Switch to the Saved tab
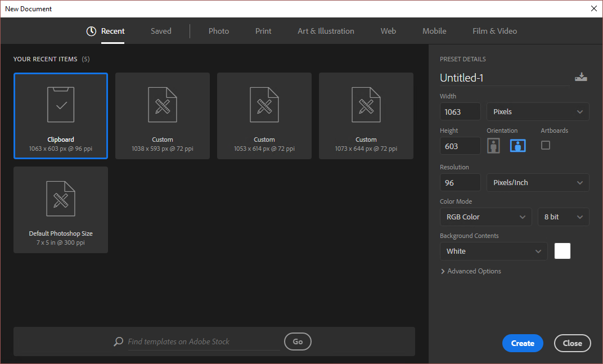 [x=161, y=31]
